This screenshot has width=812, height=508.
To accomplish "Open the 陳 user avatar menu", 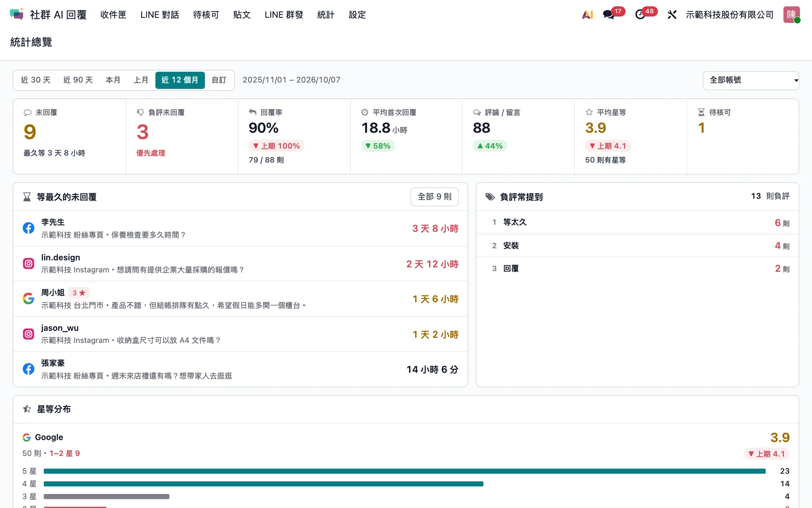I will point(791,15).
